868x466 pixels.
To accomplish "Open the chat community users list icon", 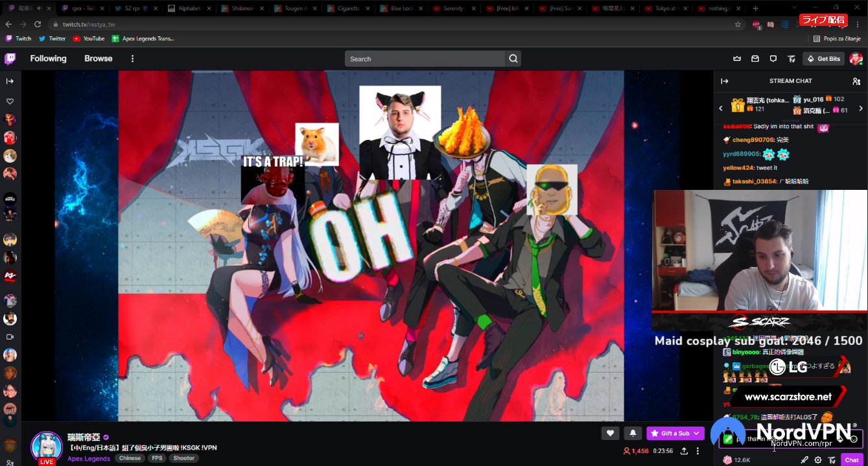I will [x=856, y=81].
